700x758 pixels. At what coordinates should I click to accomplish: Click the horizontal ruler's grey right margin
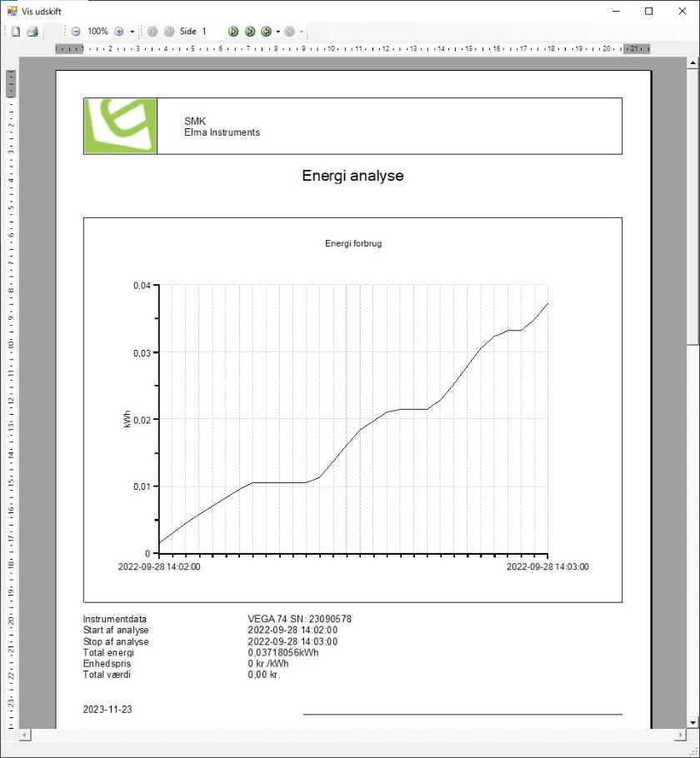pyautogui.click(x=636, y=49)
